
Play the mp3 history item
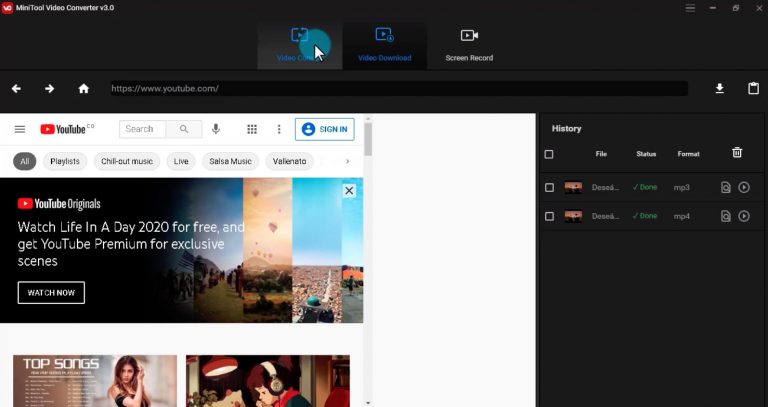tap(744, 188)
